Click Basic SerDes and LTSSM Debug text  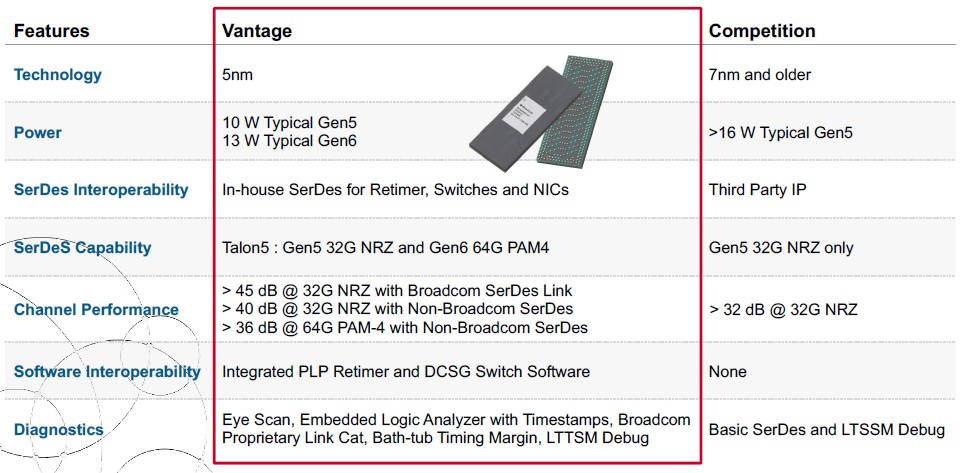point(827,429)
